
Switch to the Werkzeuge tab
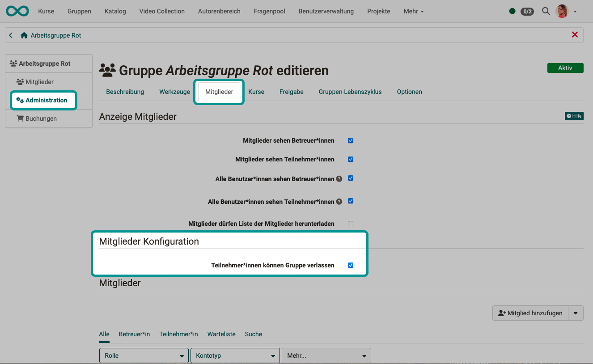coord(174,92)
